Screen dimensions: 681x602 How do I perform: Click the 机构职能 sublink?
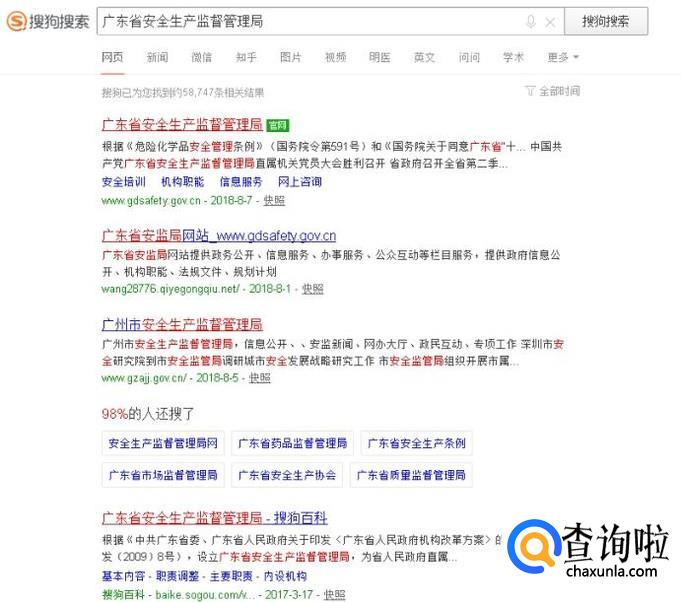click(182, 182)
